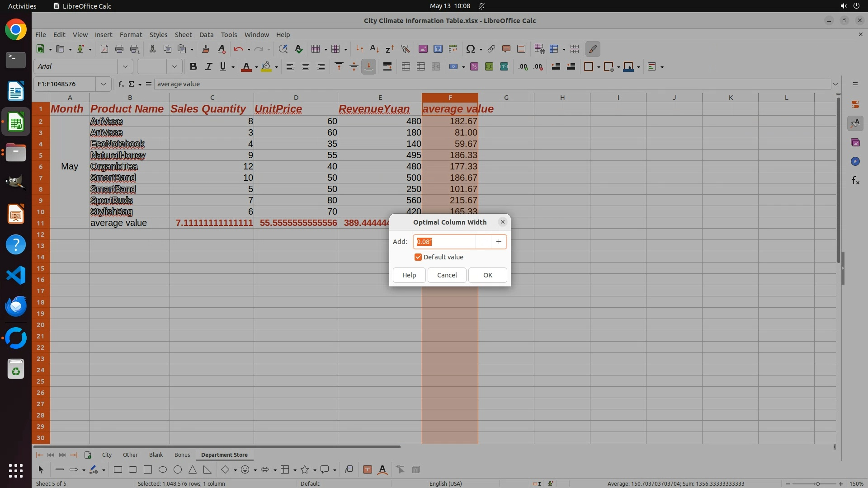The image size is (868, 488).
Task: Open the Font Name dropdown
Action: 125,67
